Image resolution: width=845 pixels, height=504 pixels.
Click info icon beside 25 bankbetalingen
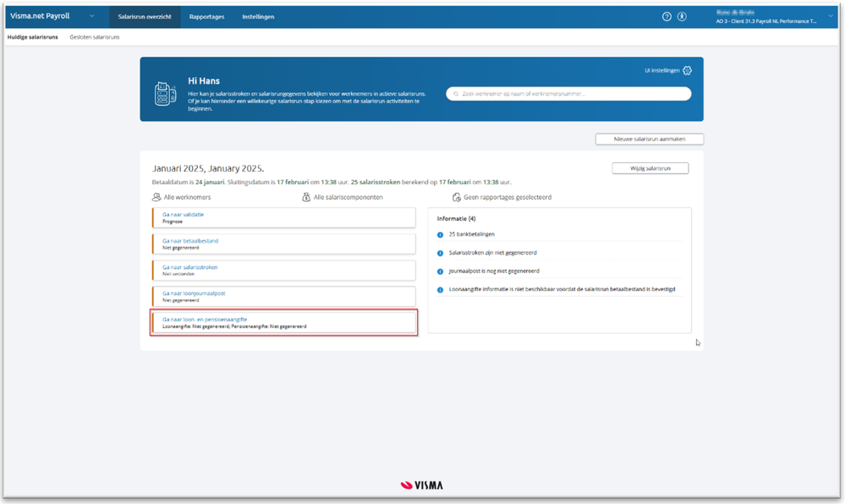pos(440,234)
